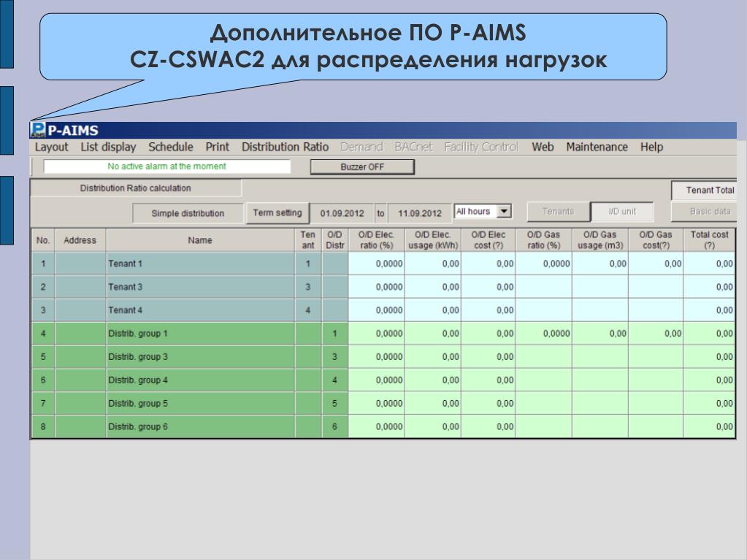Viewport: 747px width, 560px height.
Task: Select the Tenant 1 row name
Action: point(200,264)
